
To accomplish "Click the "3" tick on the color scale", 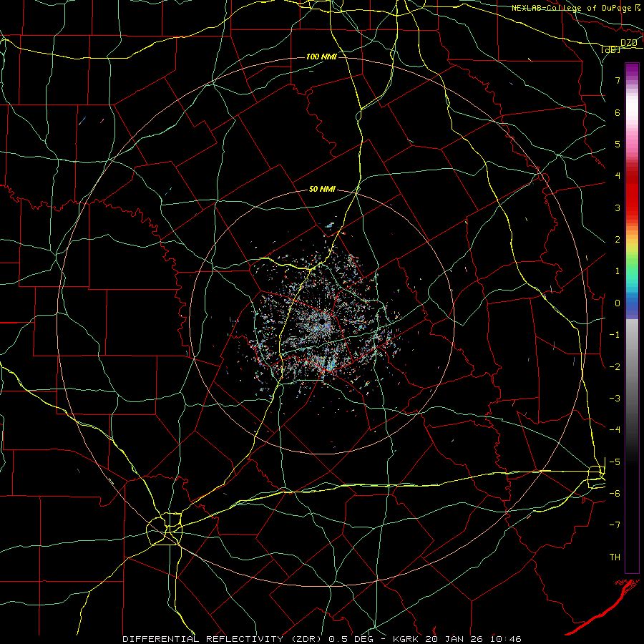I will click(x=618, y=208).
